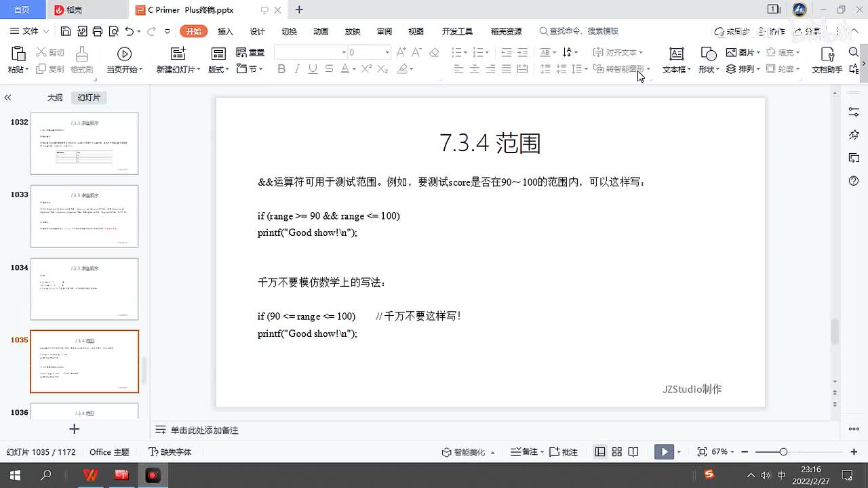
Task: Toggle Underline formatting
Action: [313, 68]
